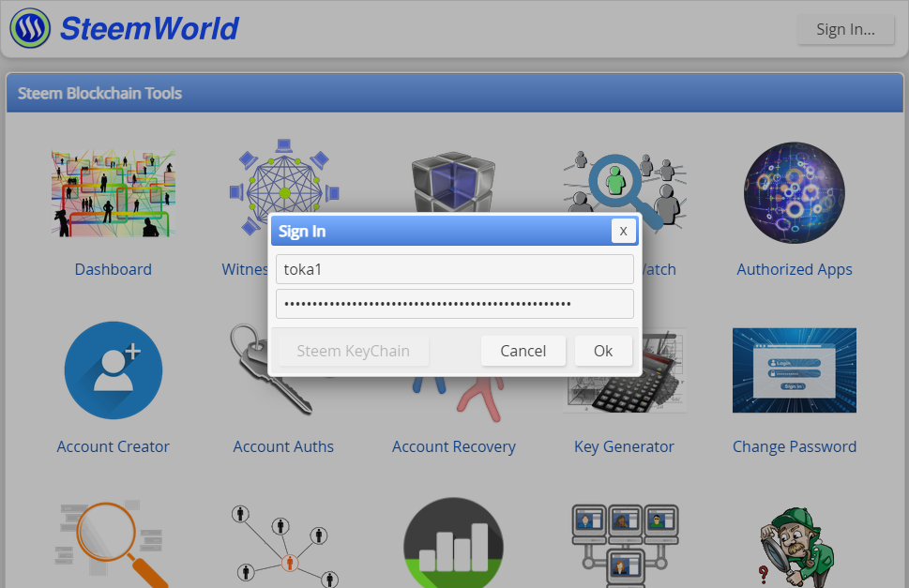The height and width of the screenshot is (588, 909).
Task: Cancel the Sign In dialog
Action: point(523,351)
